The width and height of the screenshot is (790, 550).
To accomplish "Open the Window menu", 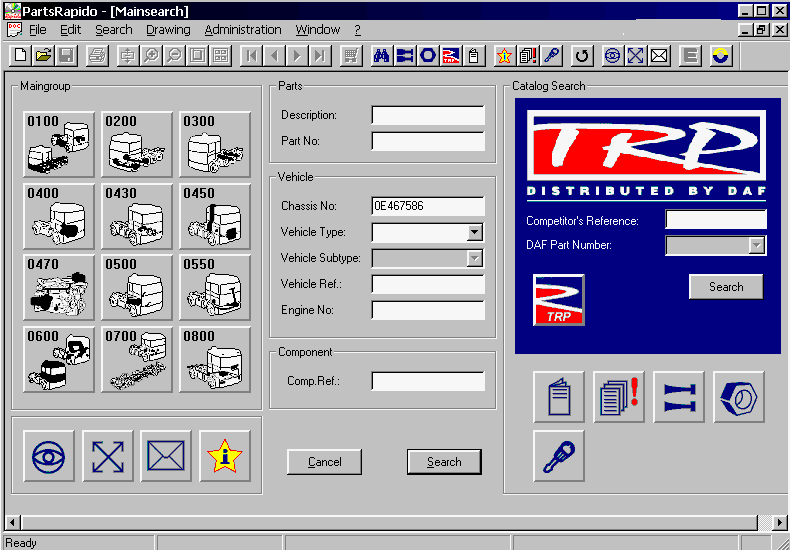I will point(318,30).
